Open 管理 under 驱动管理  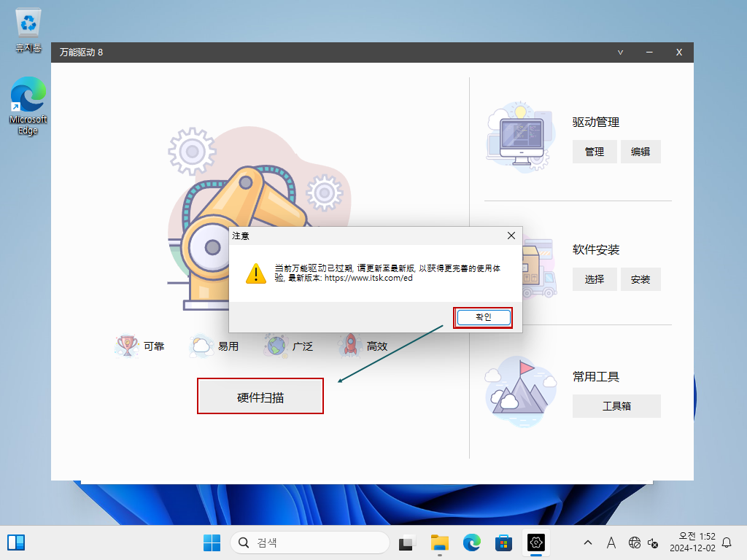tap(595, 152)
